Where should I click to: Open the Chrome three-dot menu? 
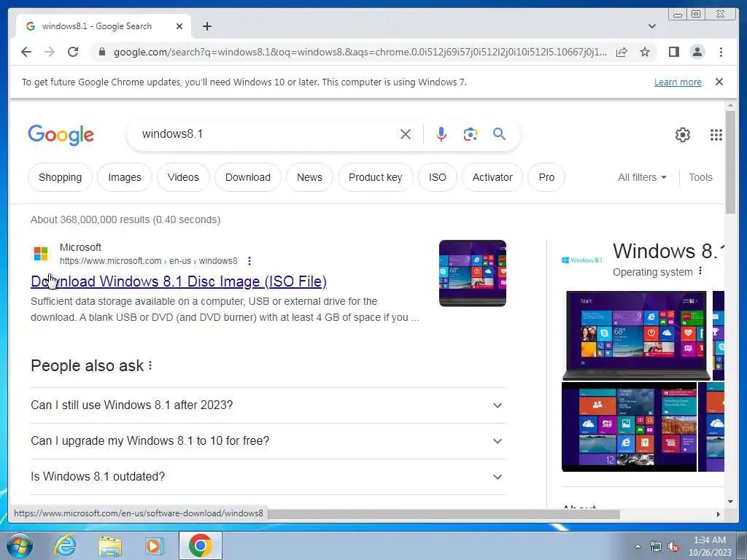coord(721,52)
